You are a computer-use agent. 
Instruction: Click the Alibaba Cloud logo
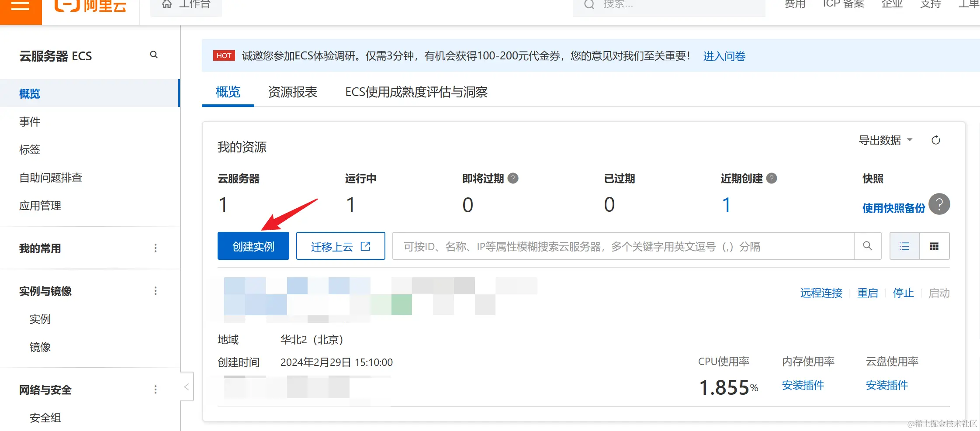(90, 6)
